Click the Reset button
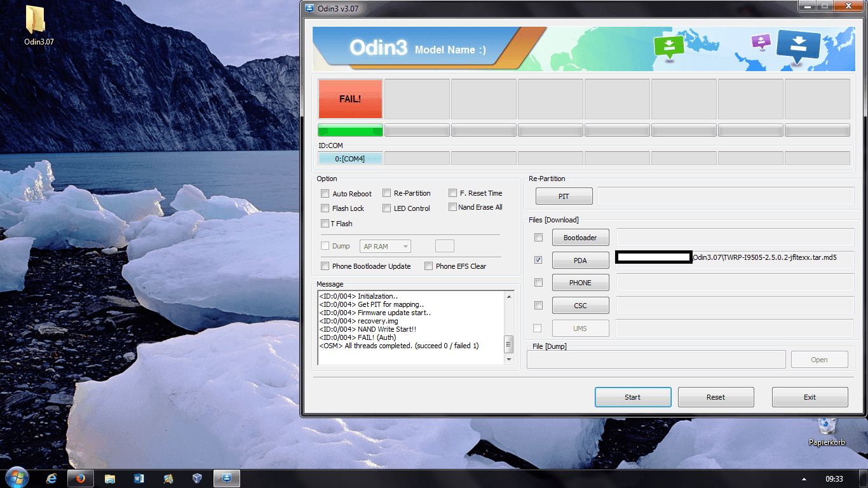868x488 pixels. pos(715,397)
